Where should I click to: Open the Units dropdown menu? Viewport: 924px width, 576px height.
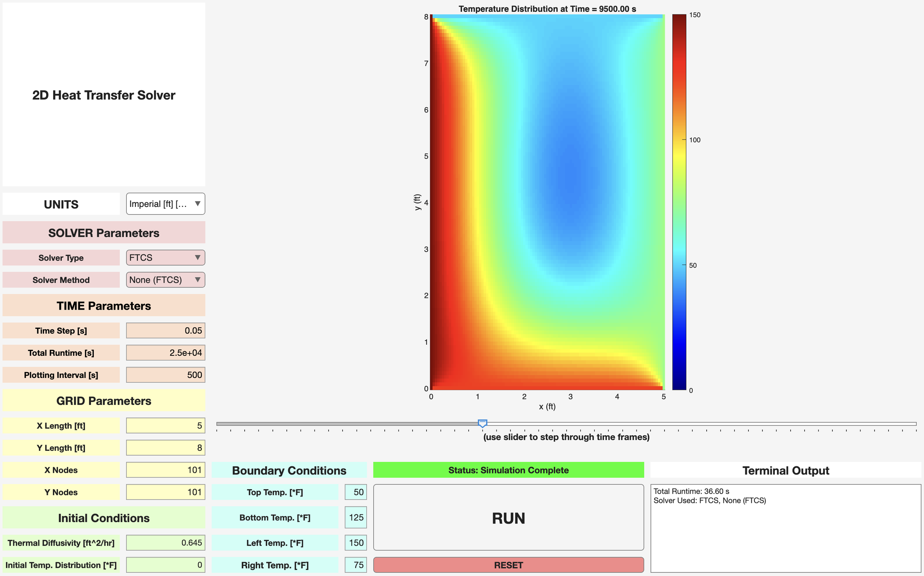165,204
